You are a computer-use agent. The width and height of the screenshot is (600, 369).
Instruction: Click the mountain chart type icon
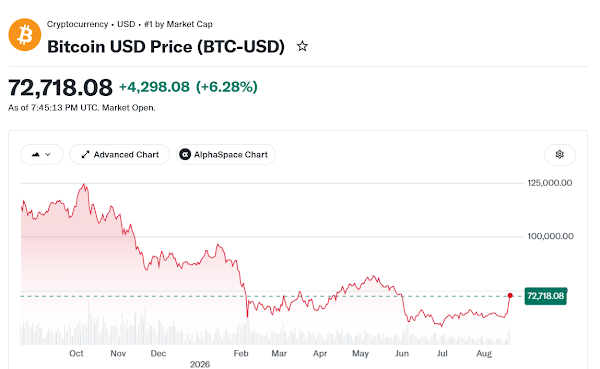point(36,155)
